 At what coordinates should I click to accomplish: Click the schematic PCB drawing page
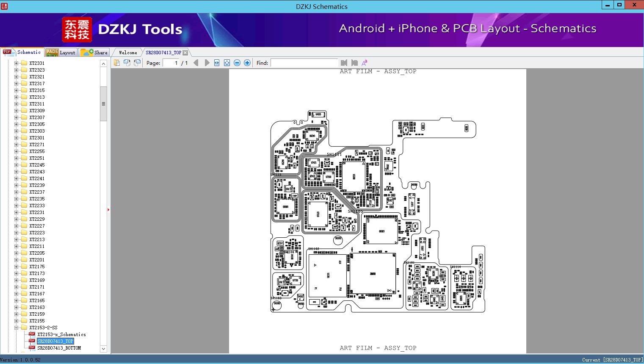coord(378,211)
